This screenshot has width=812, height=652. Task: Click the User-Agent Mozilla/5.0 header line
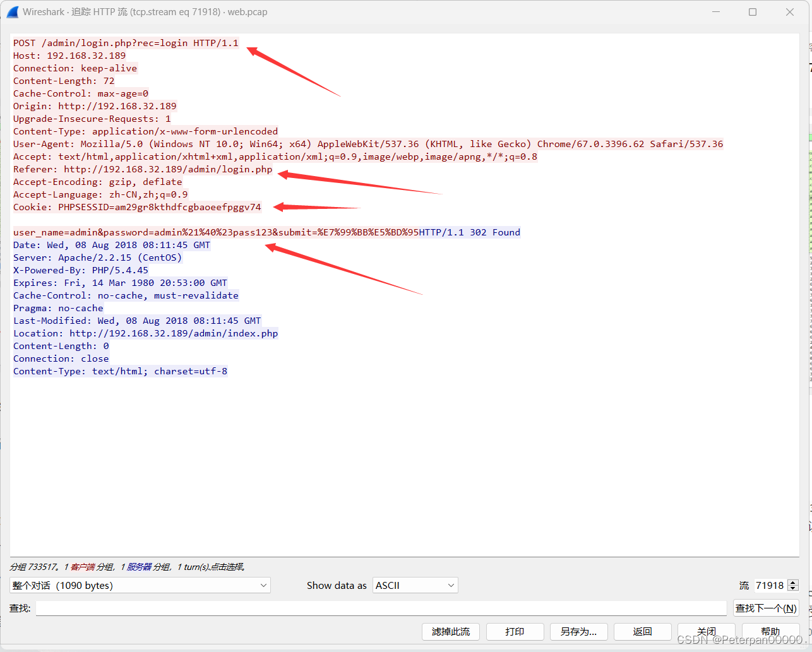pyautogui.click(x=368, y=144)
